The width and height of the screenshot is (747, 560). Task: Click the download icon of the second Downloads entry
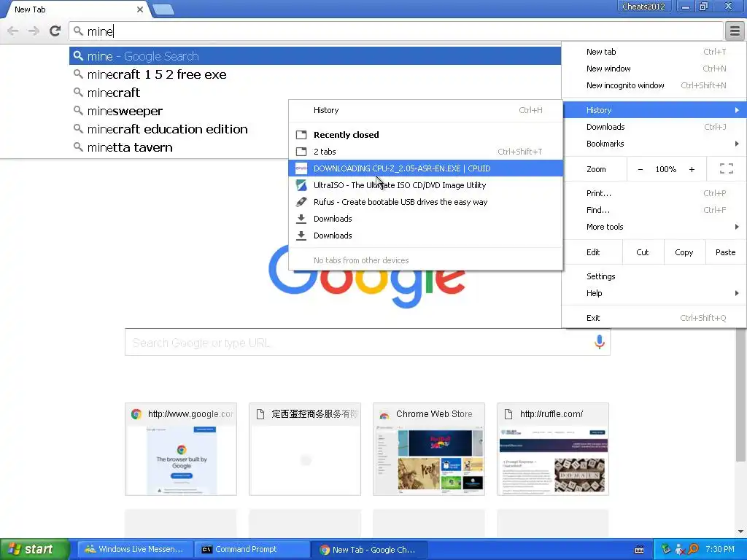click(x=301, y=236)
